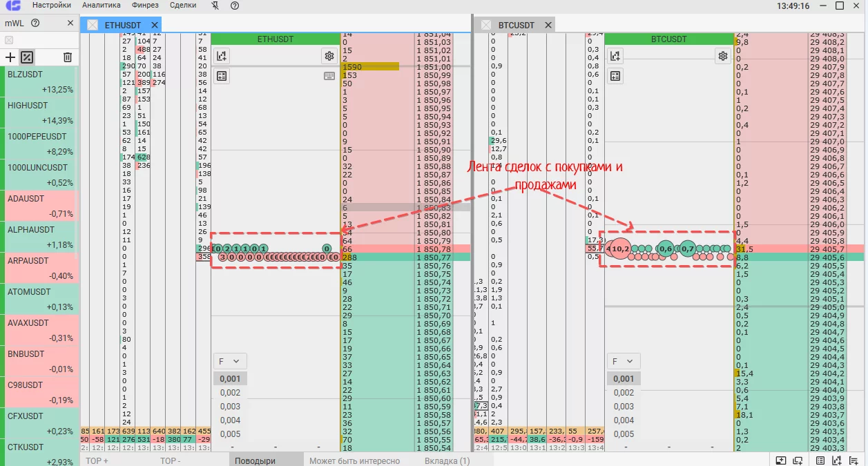The image size is (868, 466).
Task: Toggle the percent-change display button in the watchlist
Action: (27, 57)
